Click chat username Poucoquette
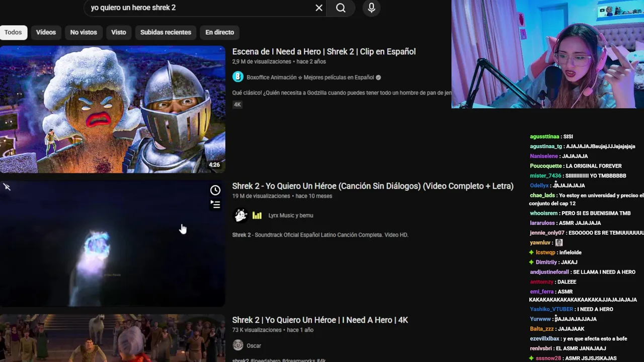Viewport: 644px width, 362px height. [x=546, y=166]
